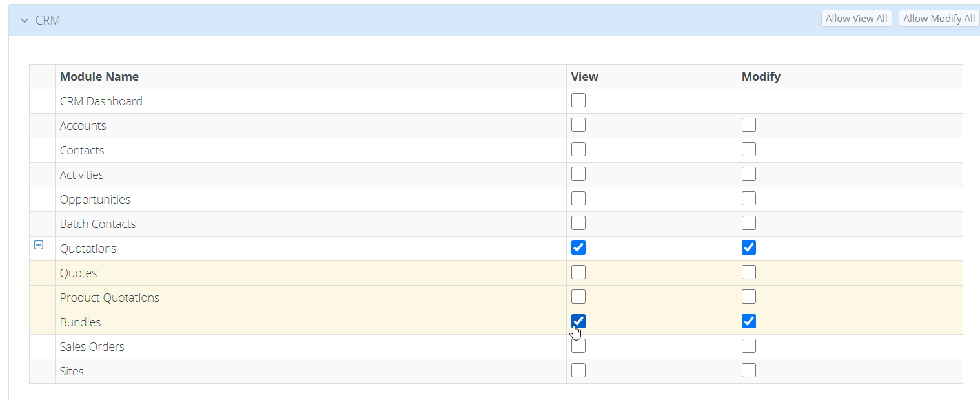Check Modify for Product Quotations
This screenshot has height=400, width=980.
point(749,297)
